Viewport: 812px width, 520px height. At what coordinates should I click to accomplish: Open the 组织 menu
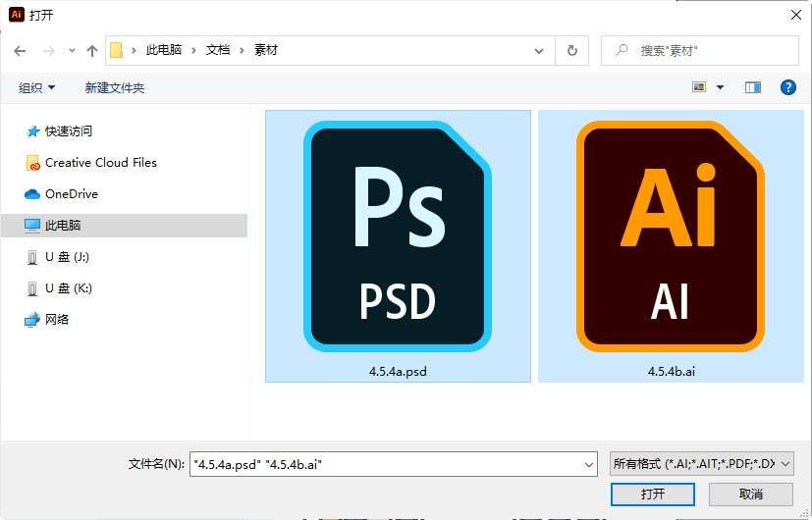pyautogui.click(x=36, y=88)
